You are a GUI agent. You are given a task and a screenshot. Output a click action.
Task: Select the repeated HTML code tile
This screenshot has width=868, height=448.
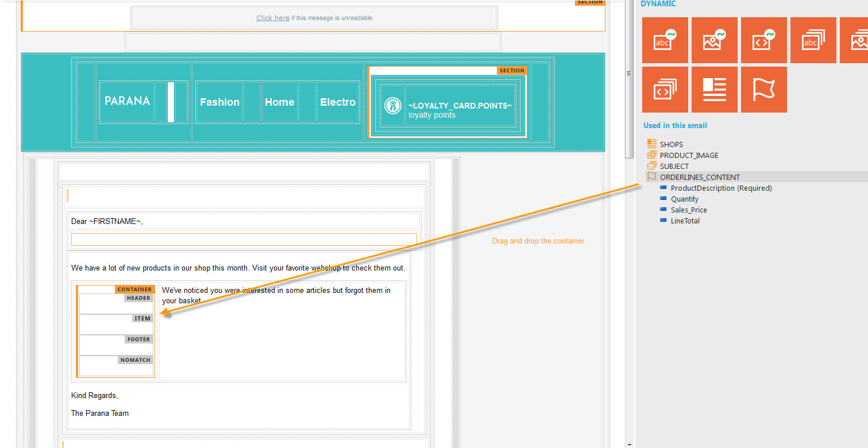665,90
